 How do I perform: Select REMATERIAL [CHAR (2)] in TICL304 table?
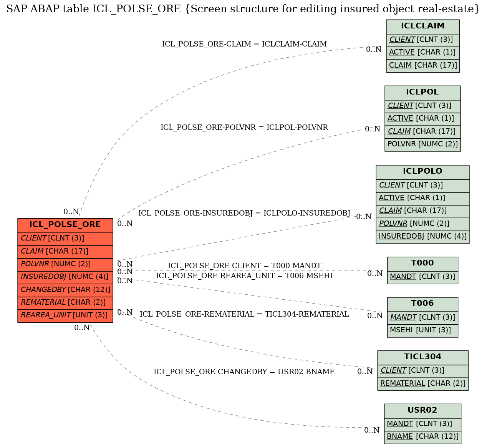click(423, 384)
